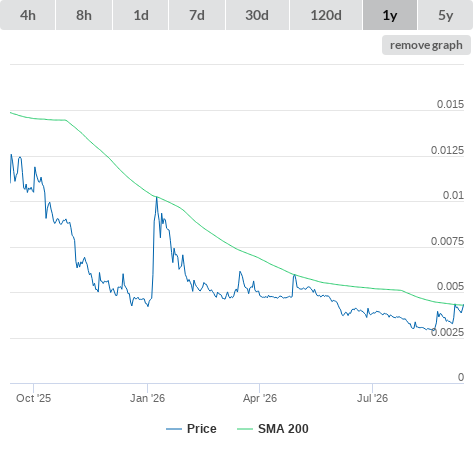
Task: Select the 120d timeframe tab
Action: coord(326,15)
